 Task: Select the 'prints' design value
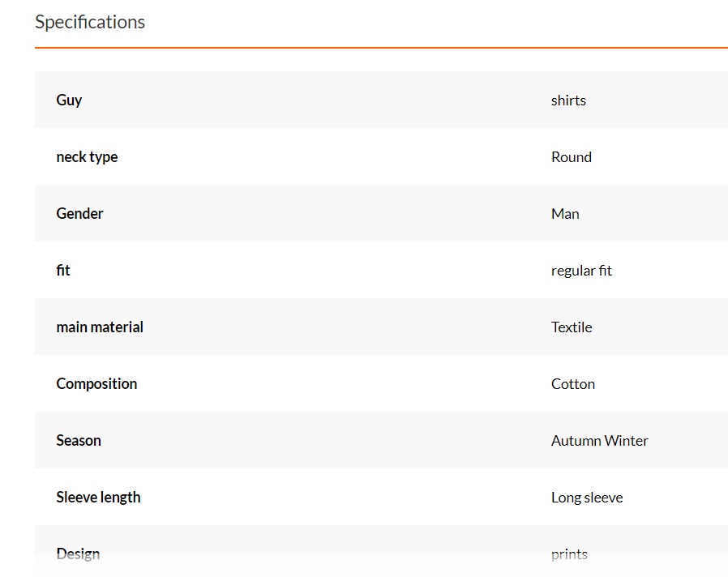pos(569,554)
